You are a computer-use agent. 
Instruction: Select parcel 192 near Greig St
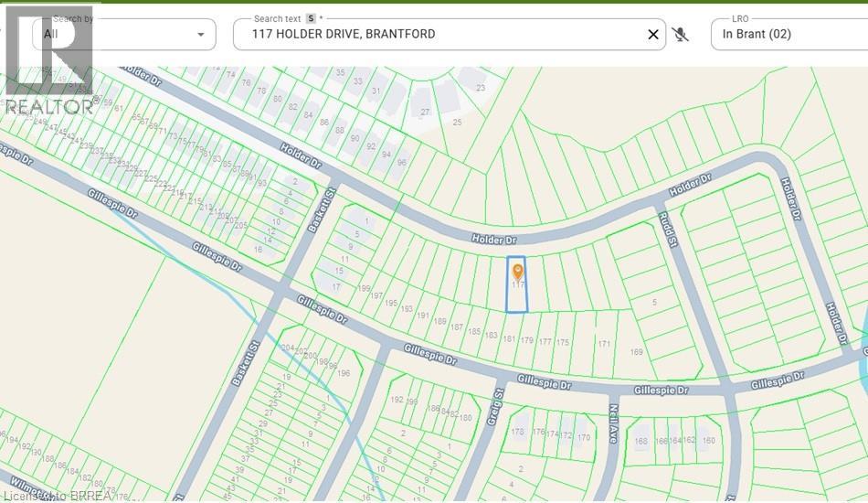pos(397,400)
